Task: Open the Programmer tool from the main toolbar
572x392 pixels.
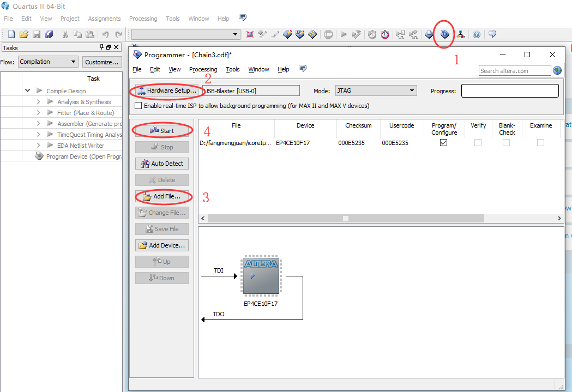Action: point(445,34)
